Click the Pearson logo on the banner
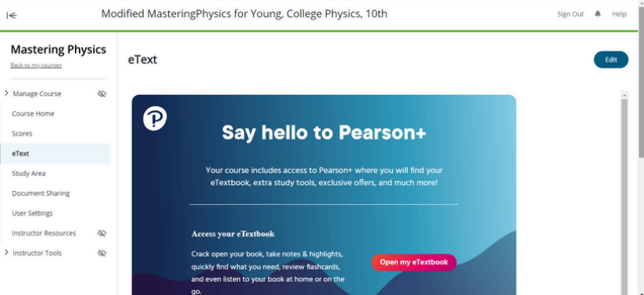Viewport: 644px width, 295px height. coord(155,118)
